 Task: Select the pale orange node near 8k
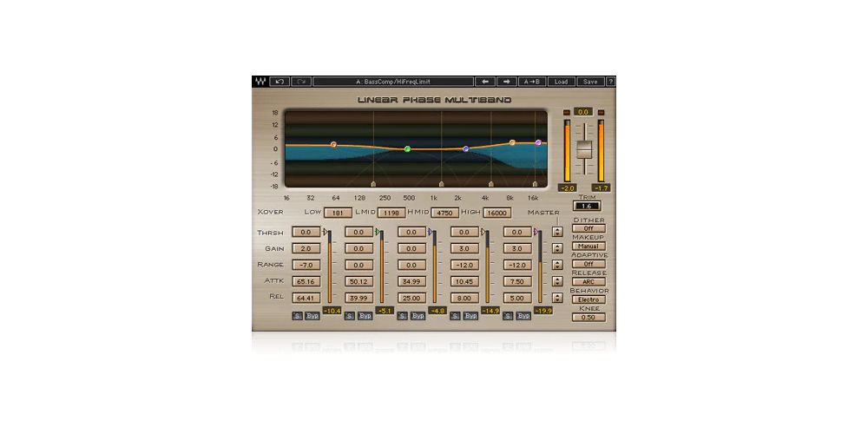pos(512,143)
